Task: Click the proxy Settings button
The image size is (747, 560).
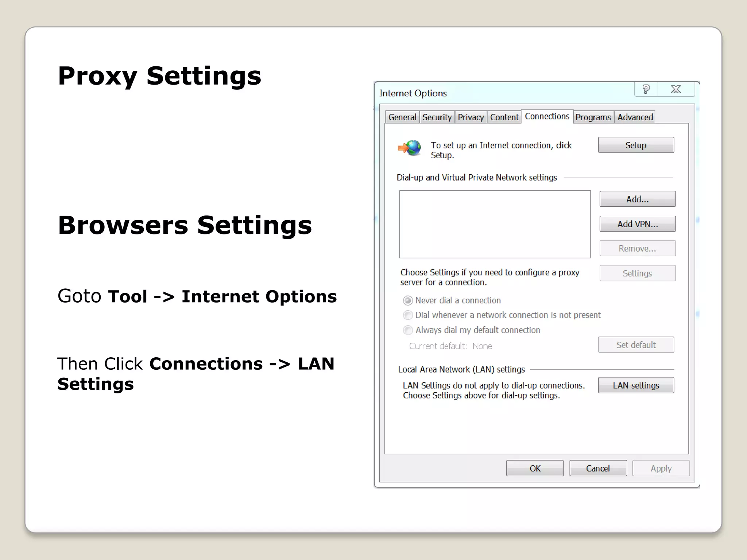Action: pyautogui.click(x=638, y=273)
